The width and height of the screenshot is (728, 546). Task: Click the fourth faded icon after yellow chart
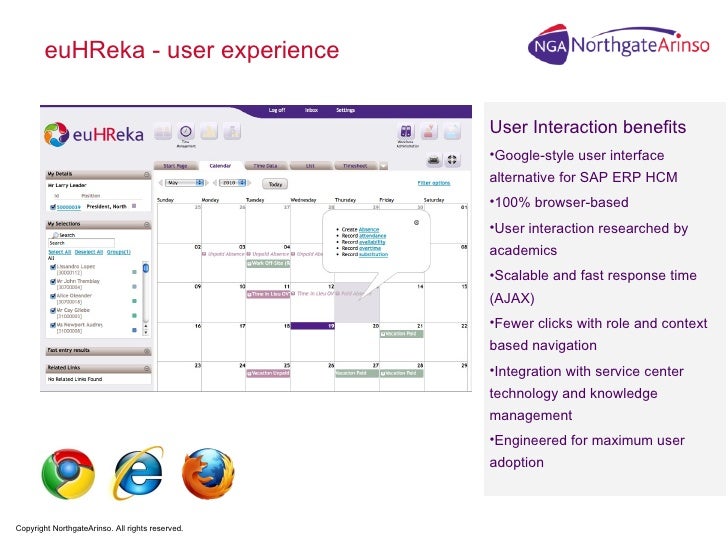pyautogui.click(x=232, y=132)
